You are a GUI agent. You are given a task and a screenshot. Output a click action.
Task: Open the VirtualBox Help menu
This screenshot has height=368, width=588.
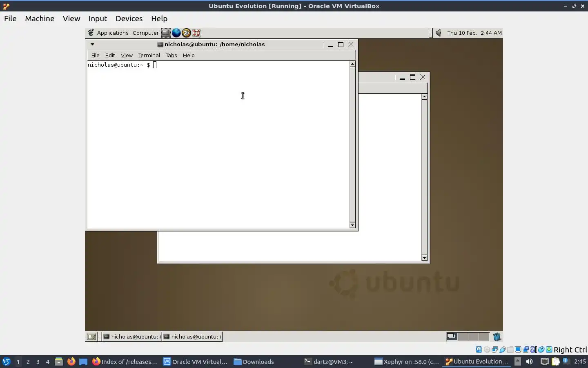pyautogui.click(x=159, y=18)
